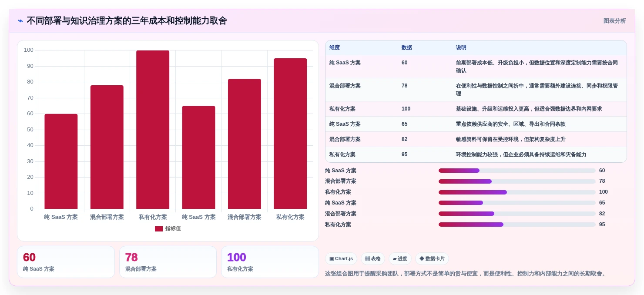Screen dimensions: 644x295
Task: Click the progress bar valued 60
Action: click(x=517, y=171)
